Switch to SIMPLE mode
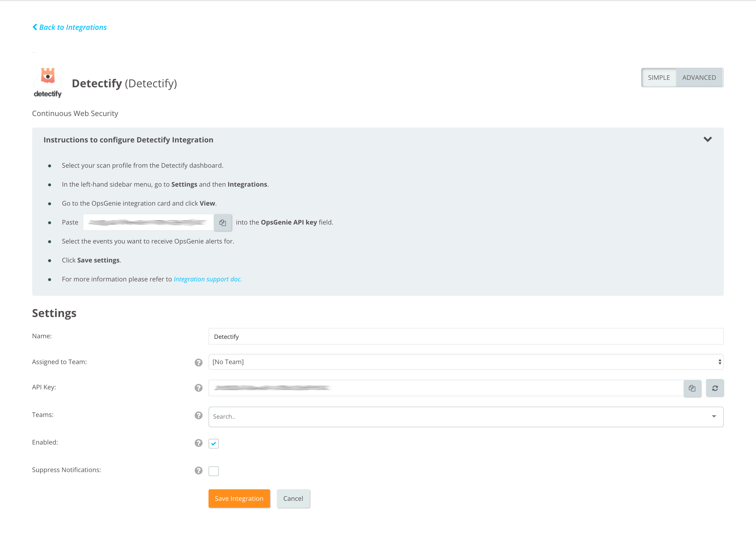Image resolution: width=756 pixels, height=541 pixels. pos(659,78)
